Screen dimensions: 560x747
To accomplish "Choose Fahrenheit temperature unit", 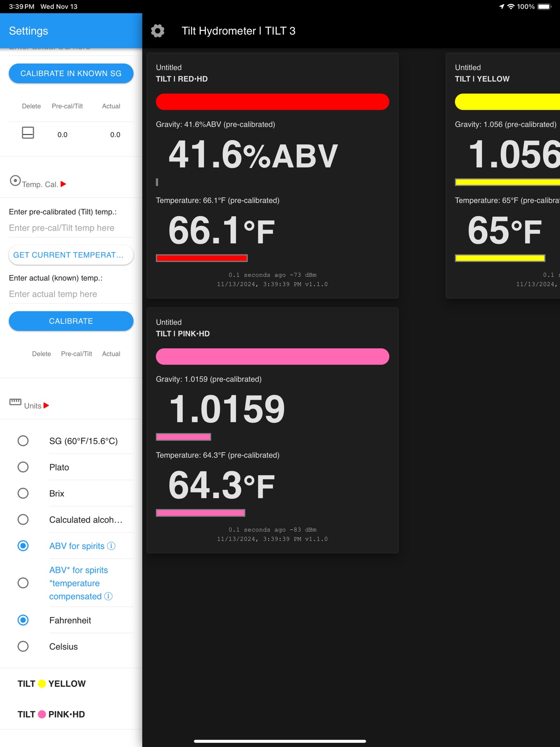I will (23, 620).
